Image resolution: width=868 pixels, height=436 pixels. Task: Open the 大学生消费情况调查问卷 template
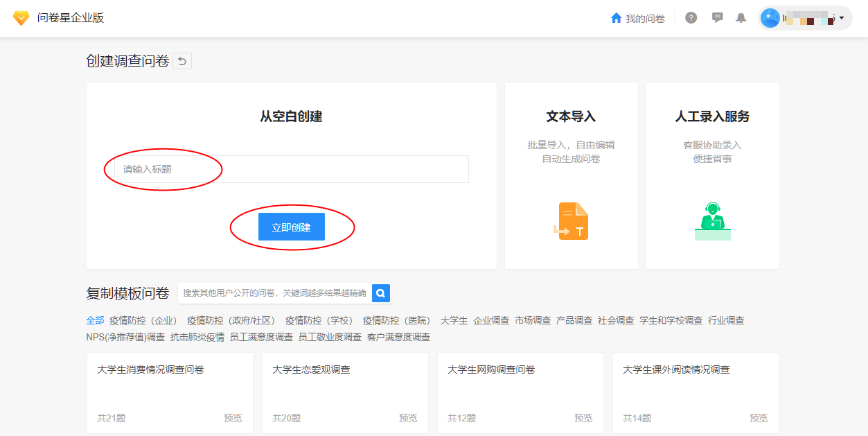pos(150,370)
